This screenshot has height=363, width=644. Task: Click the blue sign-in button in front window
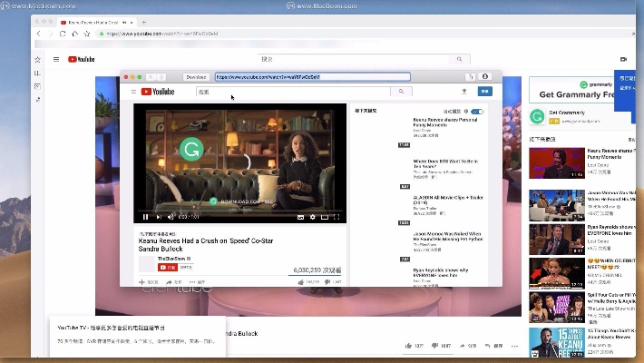click(x=484, y=92)
